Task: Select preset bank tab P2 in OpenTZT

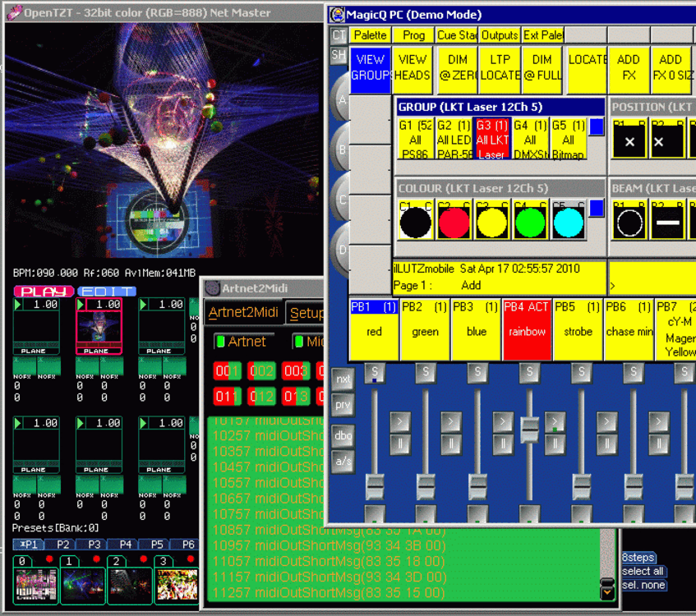Action: pyautogui.click(x=62, y=545)
